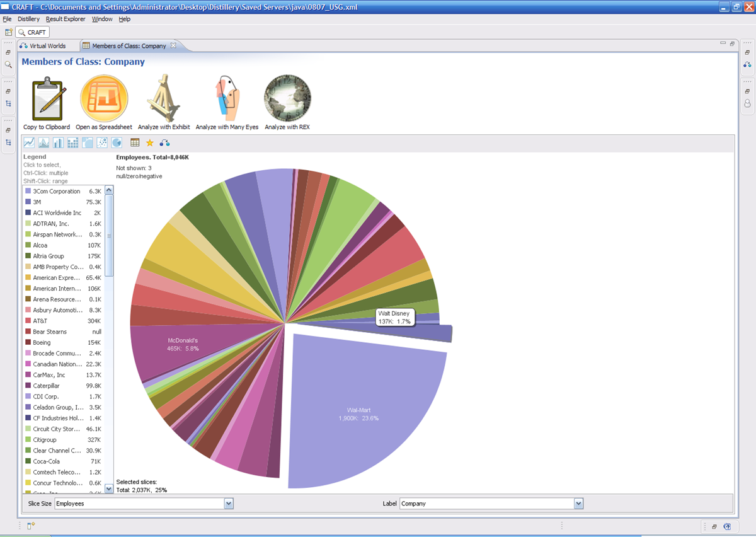The height and width of the screenshot is (537, 756).
Task: Pick the scatter plot chart icon
Action: point(102,143)
